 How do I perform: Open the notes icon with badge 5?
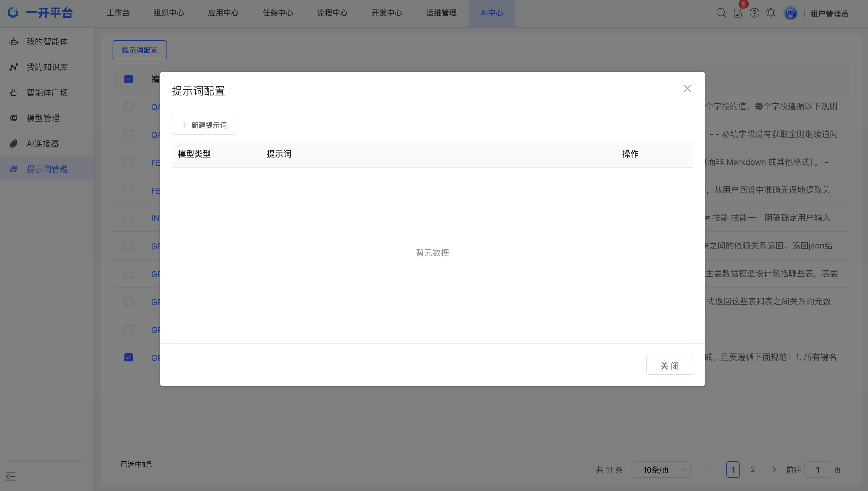point(738,13)
